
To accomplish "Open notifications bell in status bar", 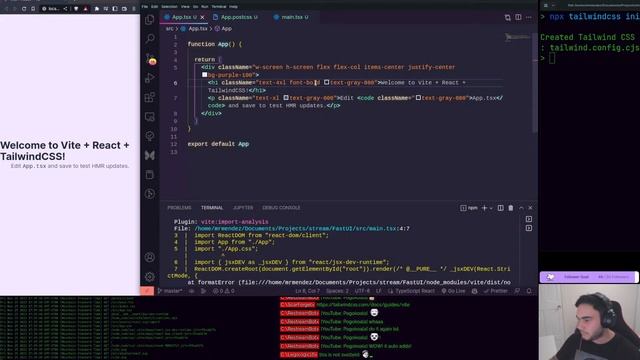I will click(x=529, y=291).
